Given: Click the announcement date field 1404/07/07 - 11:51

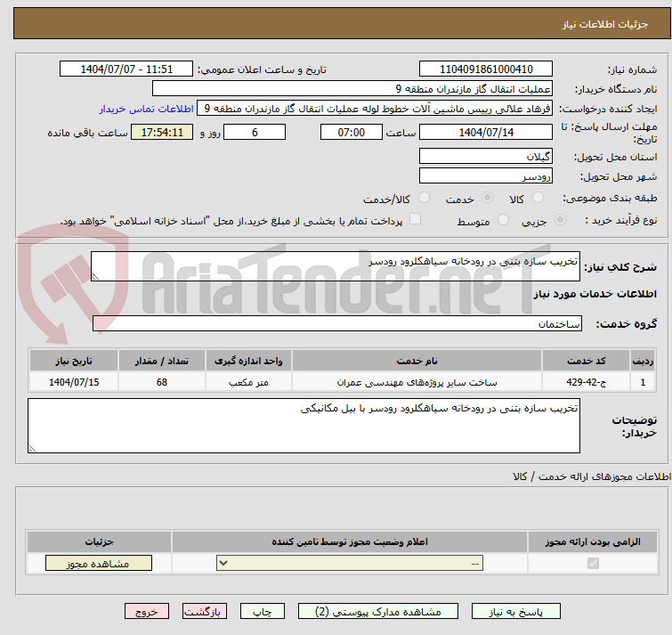Looking at the screenshot, I should [x=126, y=69].
